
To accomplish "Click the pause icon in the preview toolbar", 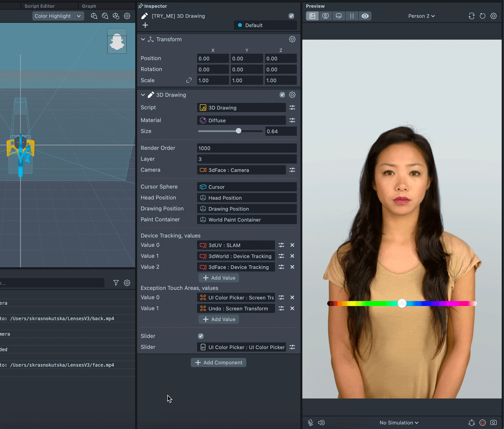I will [x=351, y=16].
